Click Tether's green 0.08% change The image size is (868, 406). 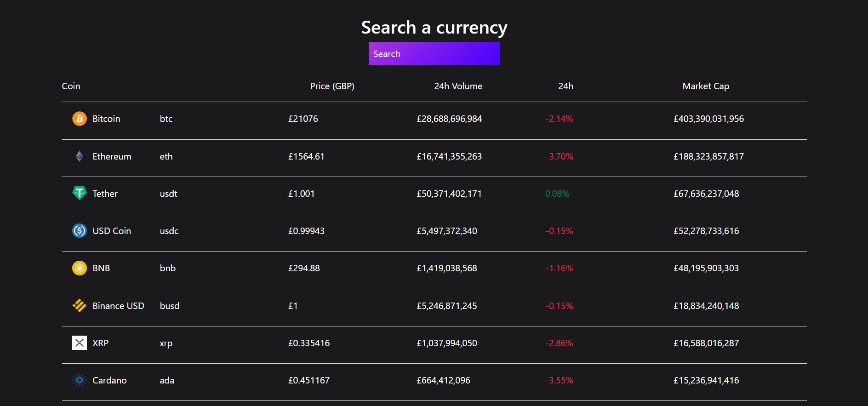coord(557,194)
